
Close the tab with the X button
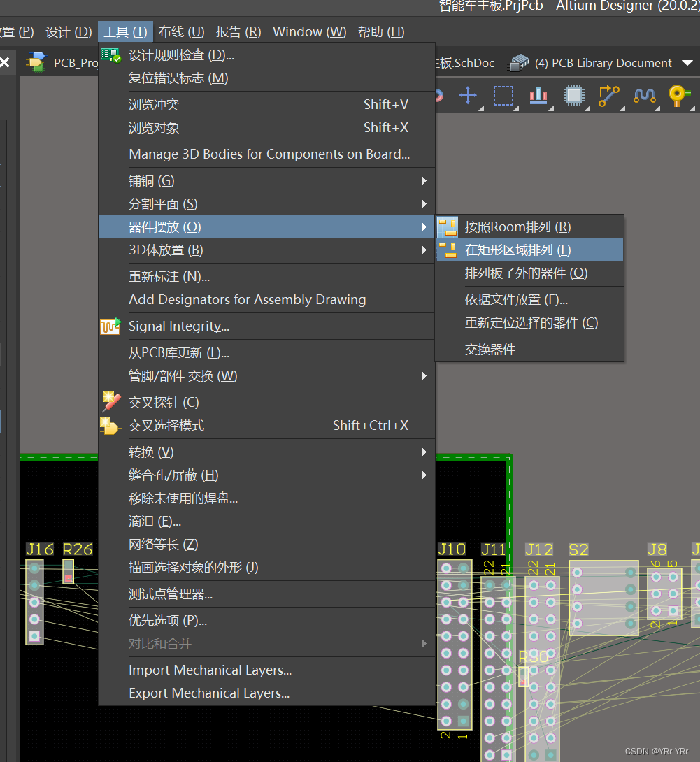tap(5, 62)
